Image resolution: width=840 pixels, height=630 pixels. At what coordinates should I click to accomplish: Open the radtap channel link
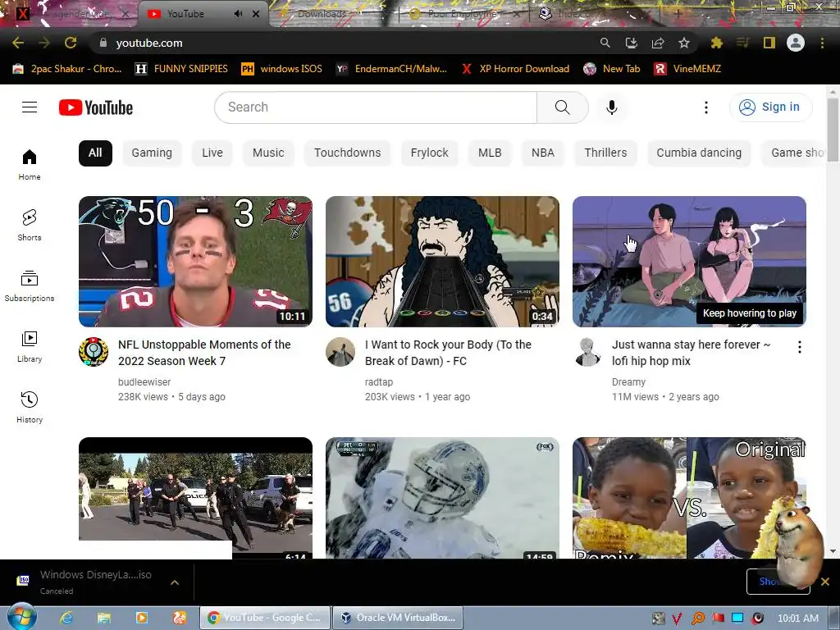379,382
